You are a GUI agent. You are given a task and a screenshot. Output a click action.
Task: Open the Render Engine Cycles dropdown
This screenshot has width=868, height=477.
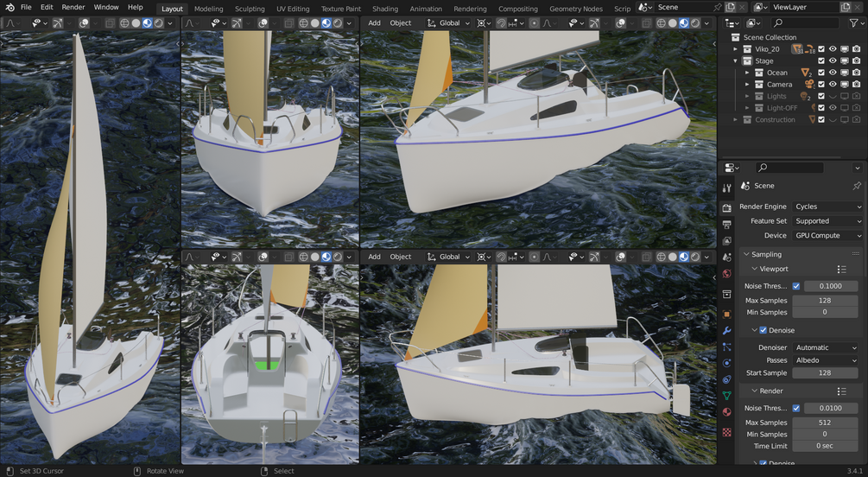[x=827, y=207]
